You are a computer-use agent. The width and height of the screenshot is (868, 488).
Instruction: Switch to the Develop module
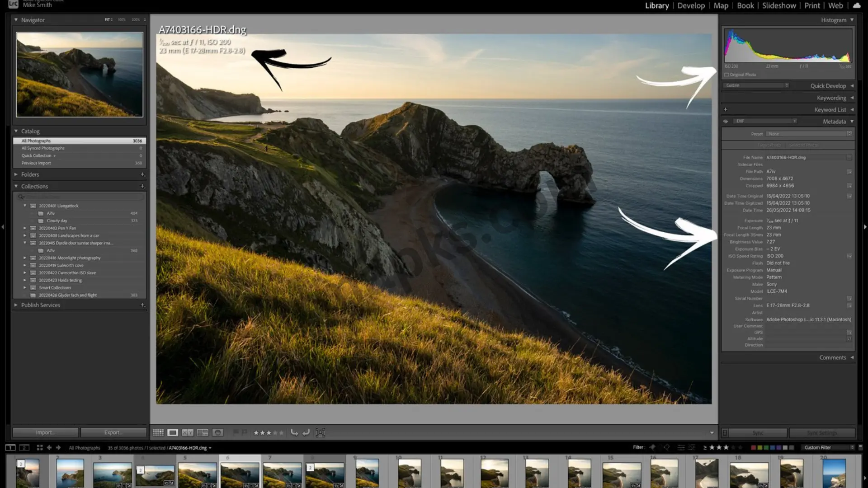[x=691, y=5]
